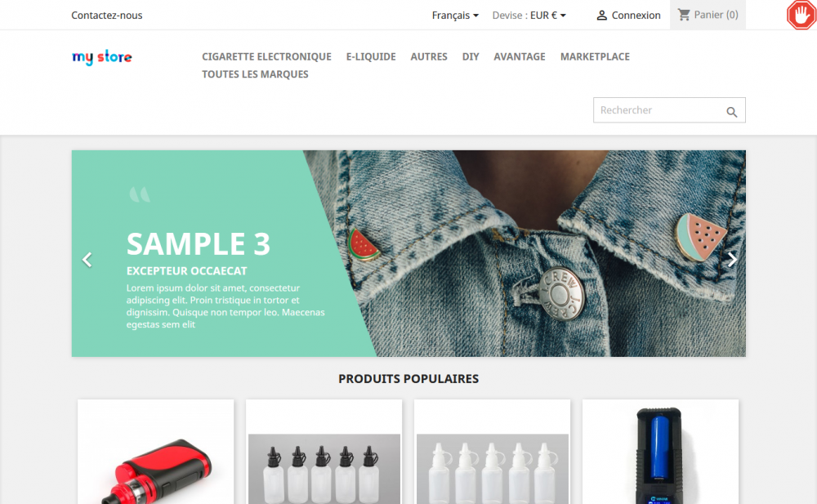This screenshot has height=504, width=817.
Task: Click the search magnifier icon
Action: tap(731, 112)
